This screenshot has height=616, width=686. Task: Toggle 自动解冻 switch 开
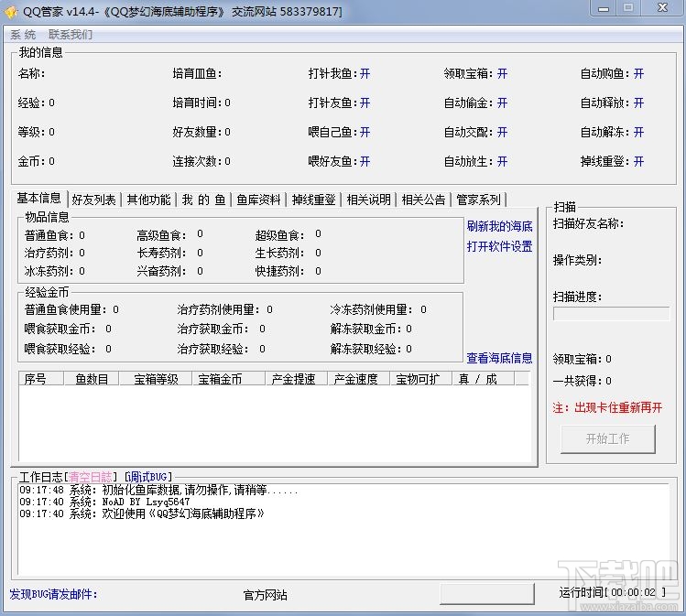click(x=638, y=132)
